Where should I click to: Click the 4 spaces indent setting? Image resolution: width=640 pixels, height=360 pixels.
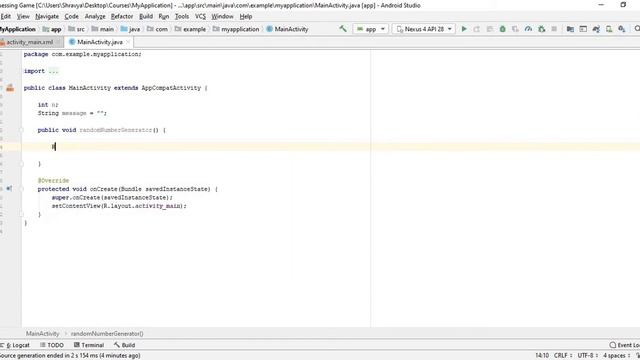click(616, 356)
